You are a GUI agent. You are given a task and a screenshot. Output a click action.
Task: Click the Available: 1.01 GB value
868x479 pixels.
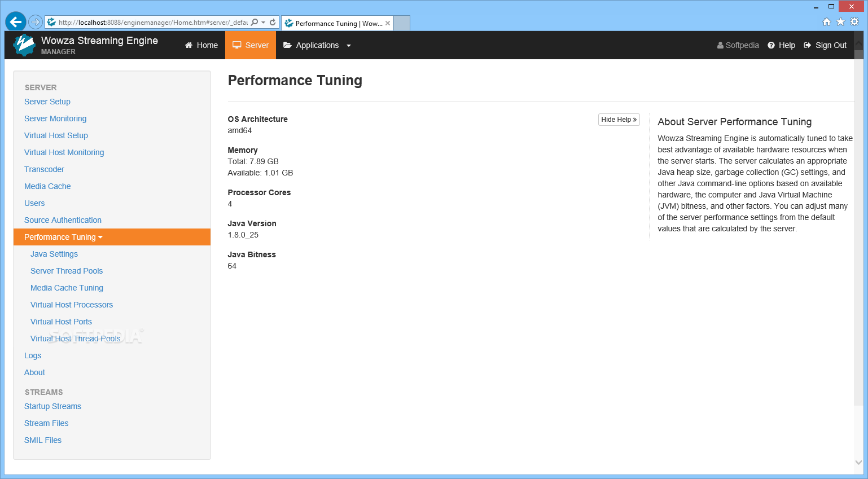261,173
